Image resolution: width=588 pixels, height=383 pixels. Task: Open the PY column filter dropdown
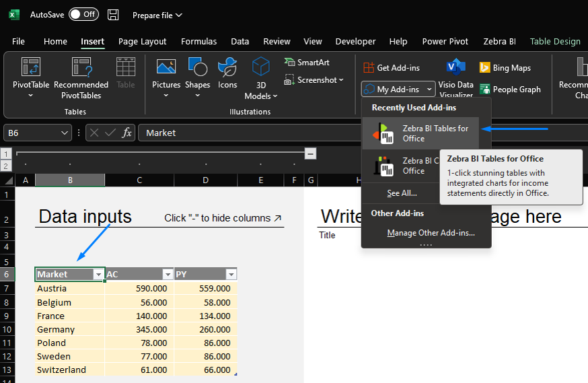coord(231,275)
